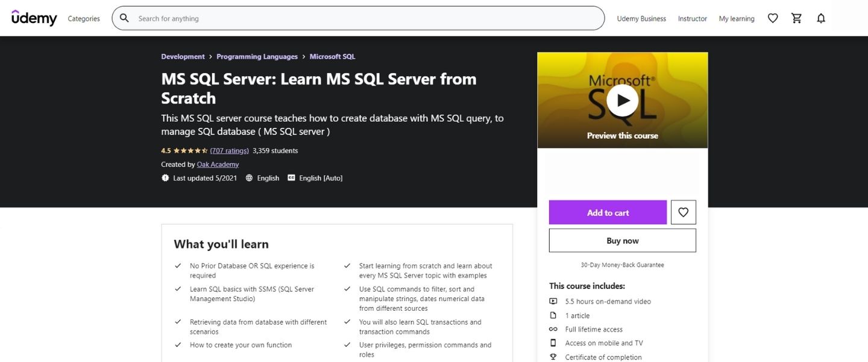
Task: Go to Microsoft SQL breadcrumb
Action: [332, 57]
